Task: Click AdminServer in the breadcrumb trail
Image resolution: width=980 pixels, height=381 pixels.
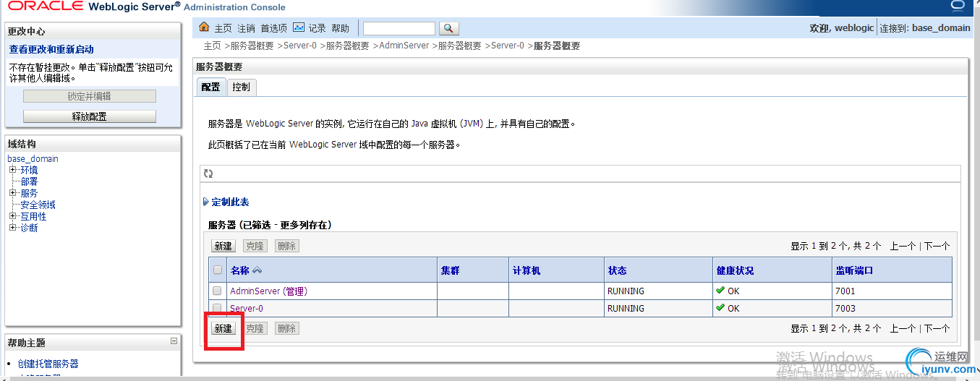Action: click(404, 46)
